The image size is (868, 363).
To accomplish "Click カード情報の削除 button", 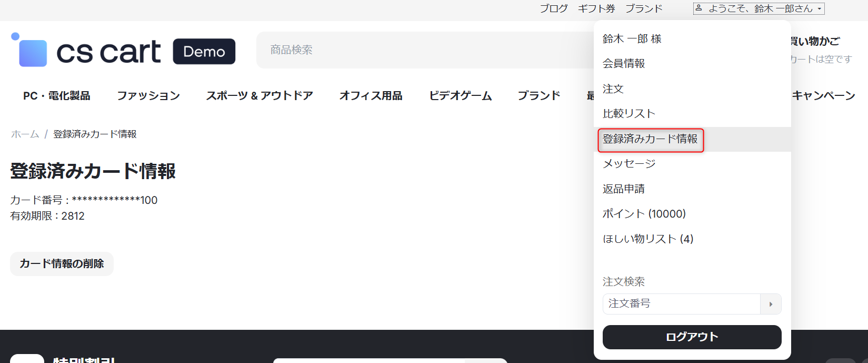I will tap(62, 264).
